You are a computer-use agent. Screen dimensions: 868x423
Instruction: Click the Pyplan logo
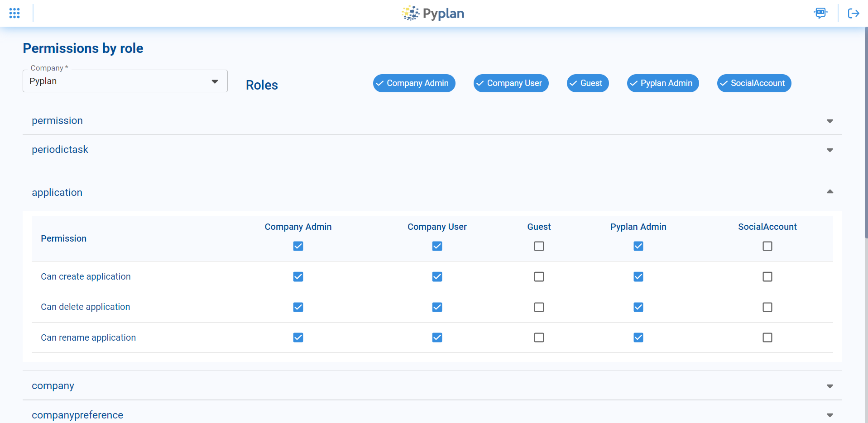pos(432,13)
